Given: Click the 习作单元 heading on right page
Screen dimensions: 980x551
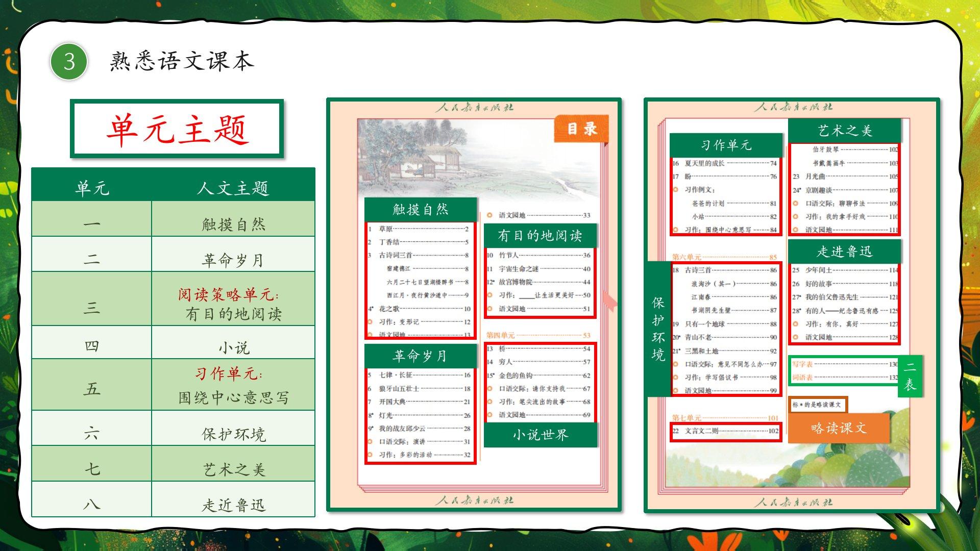Looking at the screenshot, I should pyautogui.click(x=725, y=145).
